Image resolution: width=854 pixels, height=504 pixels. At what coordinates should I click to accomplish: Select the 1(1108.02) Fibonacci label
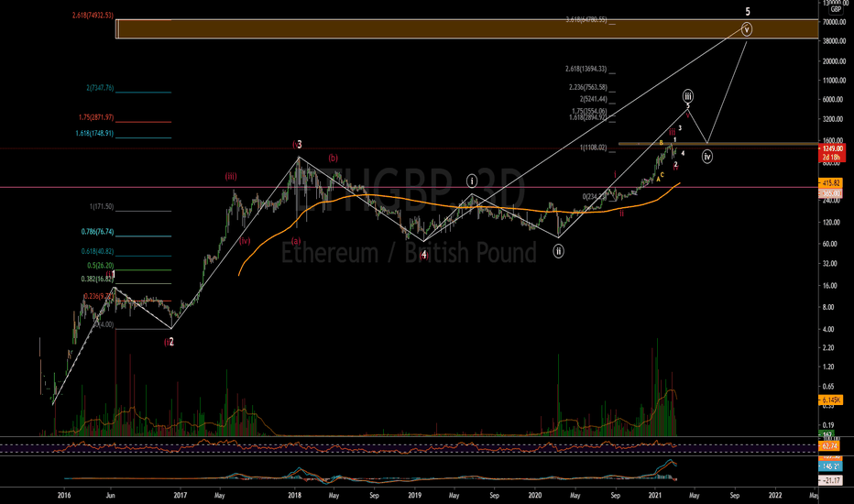pyautogui.click(x=593, y=148)
